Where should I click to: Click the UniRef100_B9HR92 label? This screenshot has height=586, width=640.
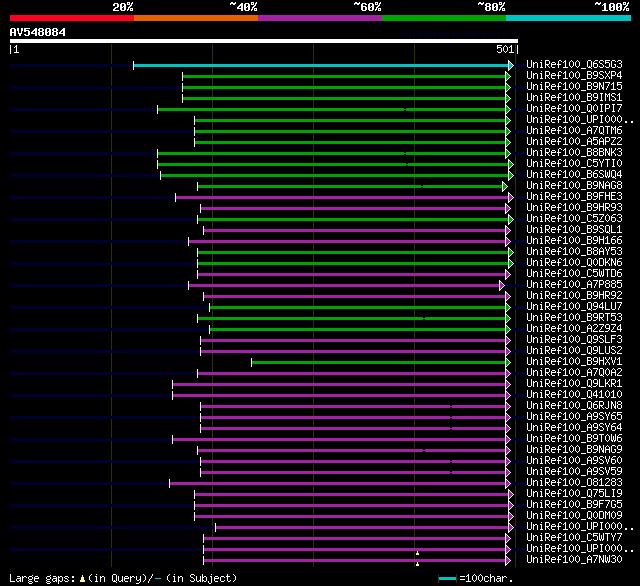pyautogui.click(x=574, y=296)
